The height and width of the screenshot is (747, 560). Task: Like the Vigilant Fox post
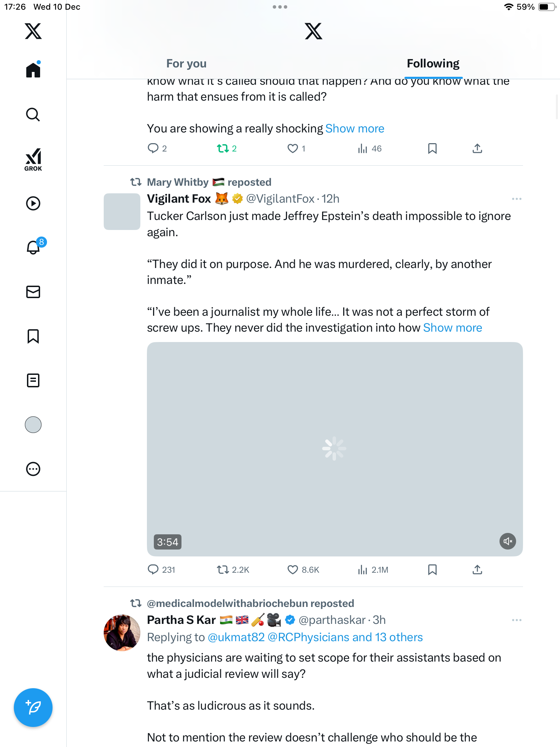[293, 570]
